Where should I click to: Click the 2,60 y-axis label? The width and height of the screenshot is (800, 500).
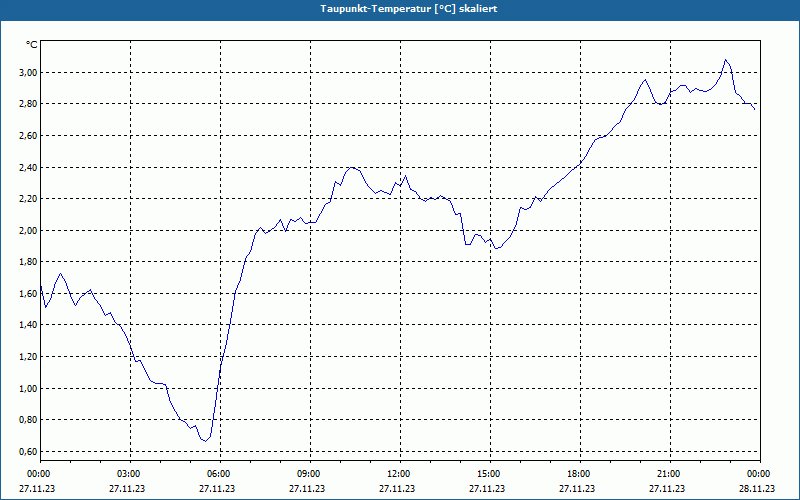click(30, 136)
